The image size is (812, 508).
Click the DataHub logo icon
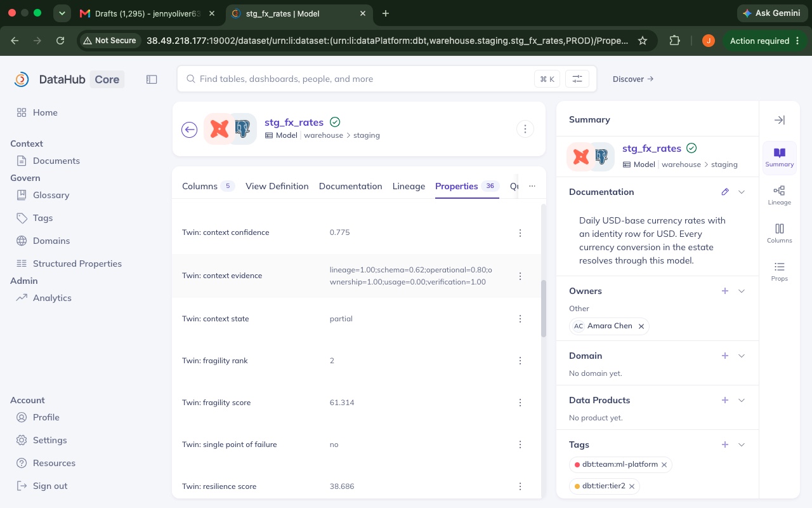[22, 79]
